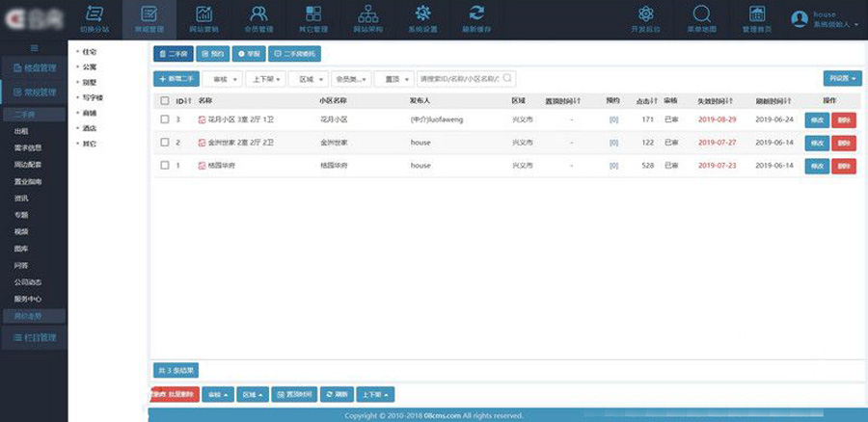Open 开发后台 atom icon in header

click(x=646, y=13)
